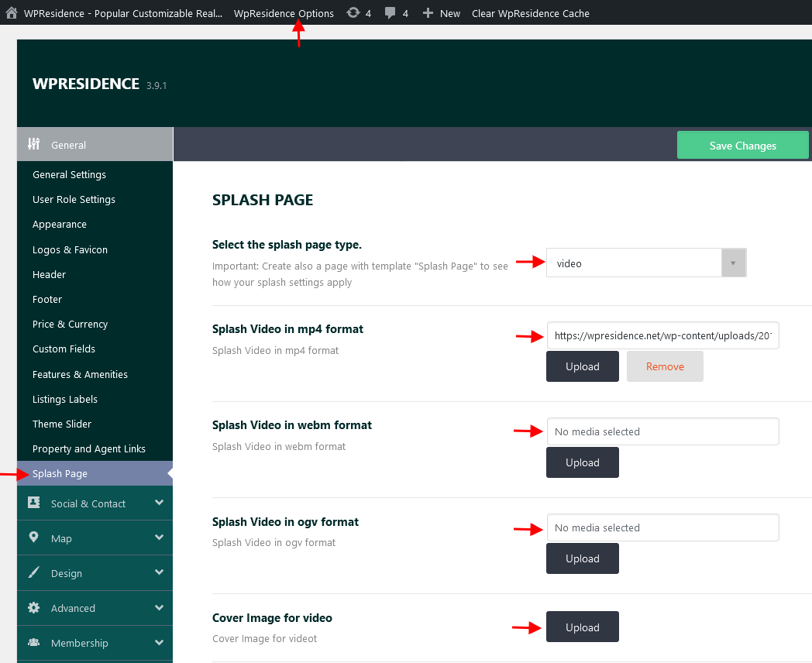812x663 pixels.
Task: Upload the ogv splash video
Action: [x=582, y=558]
